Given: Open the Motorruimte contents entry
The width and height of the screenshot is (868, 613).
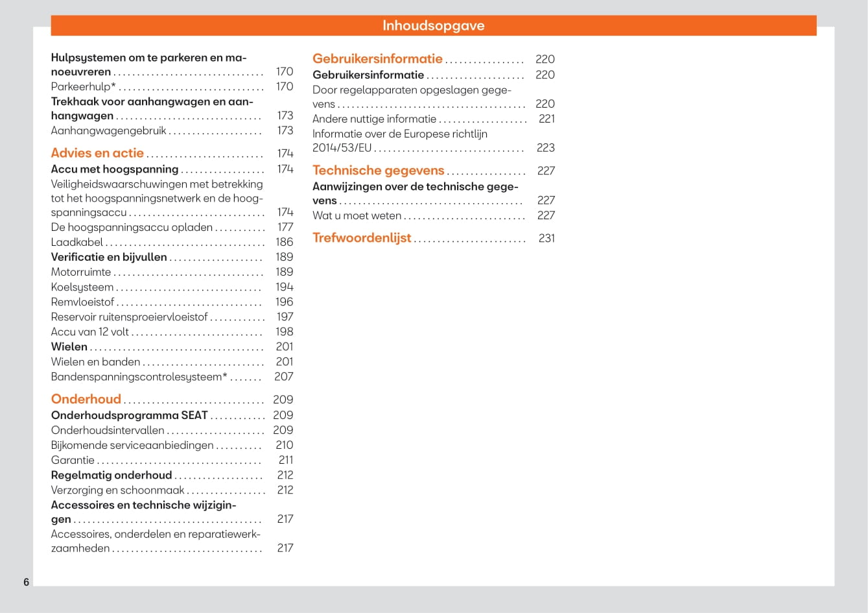Looking at the screenshot, I should pyautogui.click(x=81, y=272).
